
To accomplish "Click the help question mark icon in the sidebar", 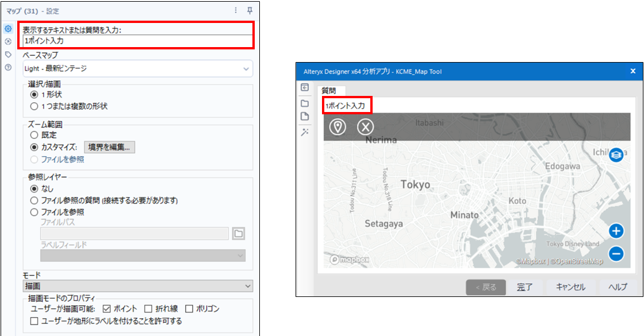I will [8, 67].
